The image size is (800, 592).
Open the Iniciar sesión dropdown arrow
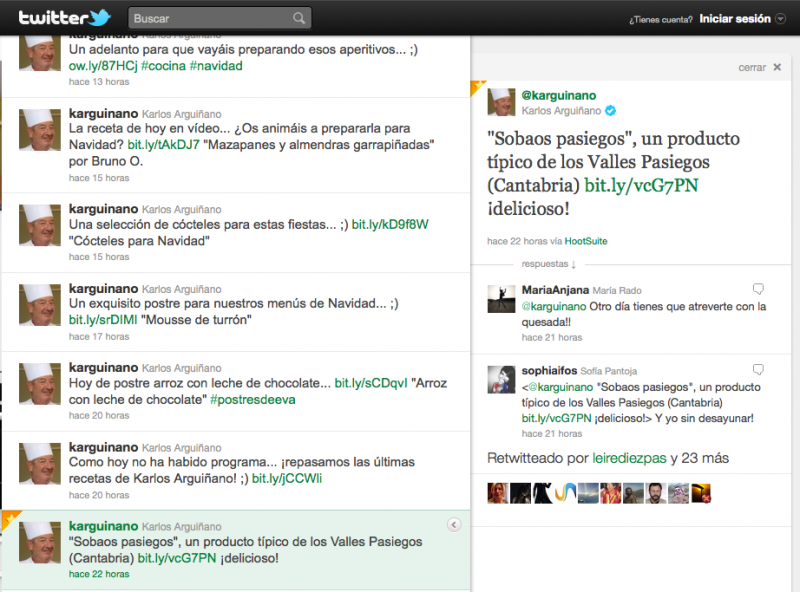click(x=778, y=17)
